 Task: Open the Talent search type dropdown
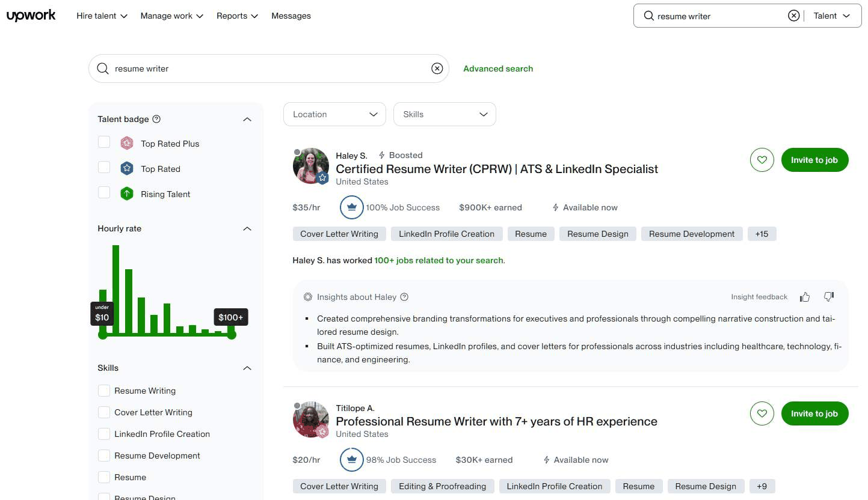(x=832, y=16)
